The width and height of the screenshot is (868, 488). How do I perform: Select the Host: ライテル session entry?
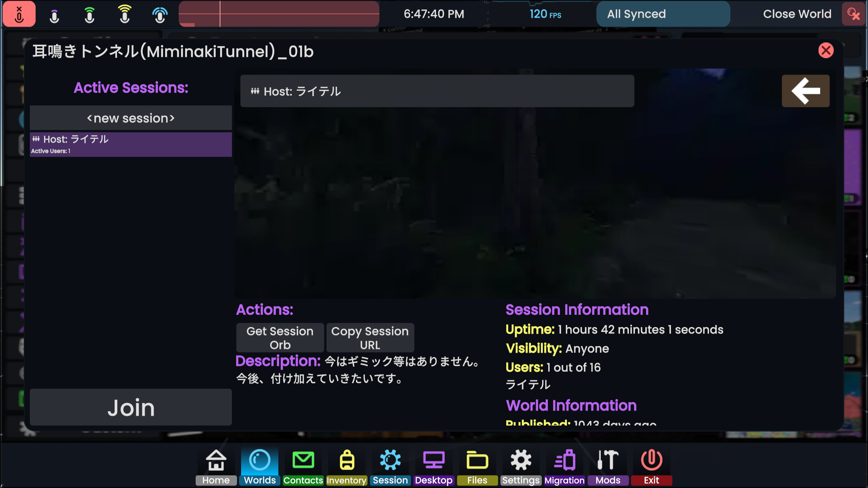click(131, 144)
